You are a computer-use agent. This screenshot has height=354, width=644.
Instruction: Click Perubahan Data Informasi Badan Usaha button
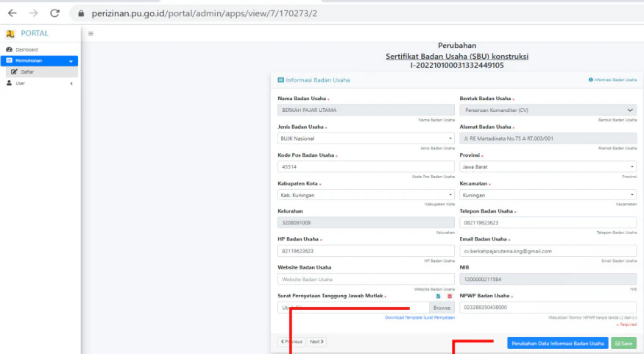pos(557,343)
